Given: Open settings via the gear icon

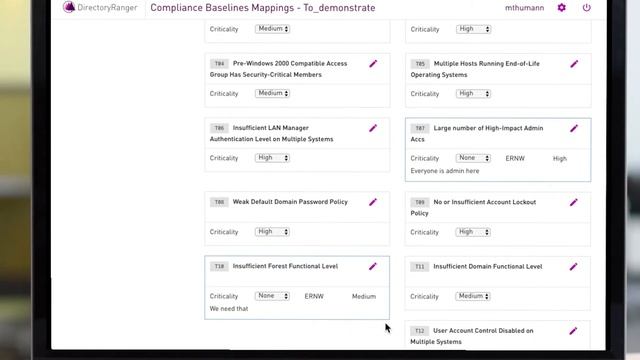Looking at the screenshot, I should (562, 7).
